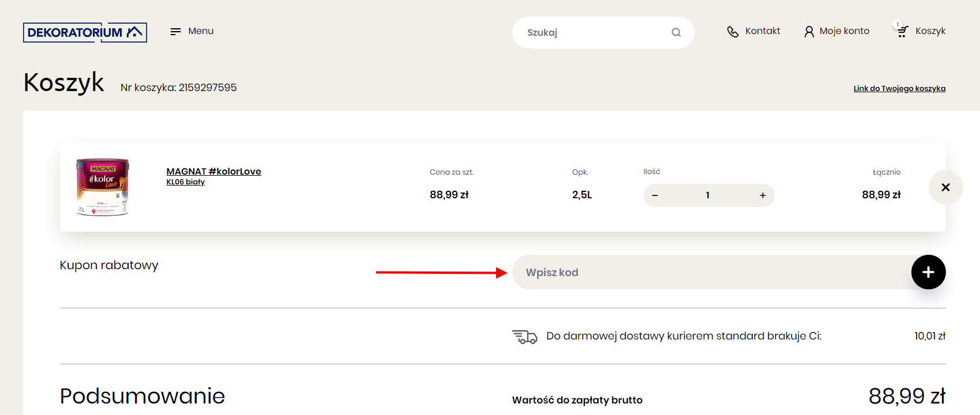Open the Kontakt page link
The image size is (980, 415).
763,31
